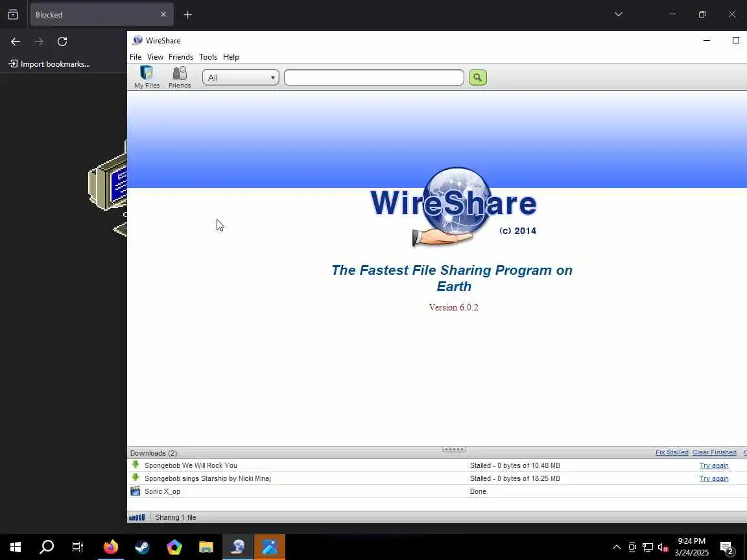
Task: Open a new browser tab
Action: pos(187,15)
